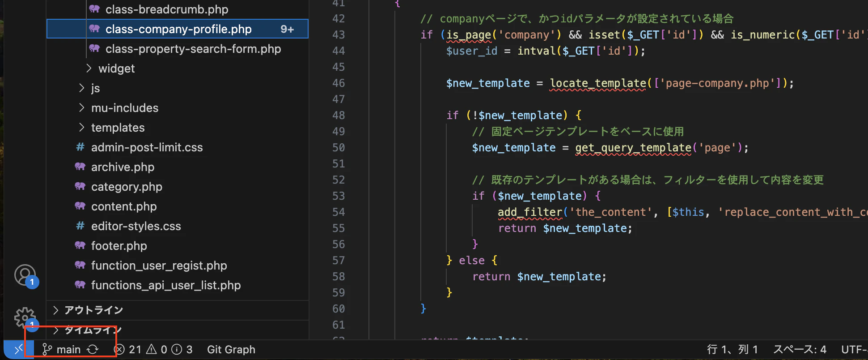Click the PHP icon of functions_api_user_list.php
Screen dimensions: 868x360
(x=80, y=285)
